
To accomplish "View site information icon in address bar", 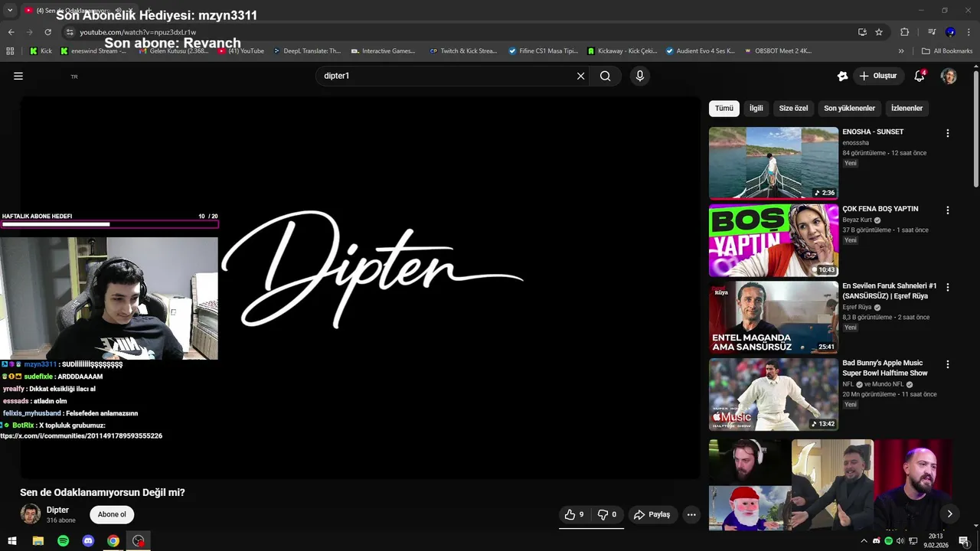I will (70, 32).
